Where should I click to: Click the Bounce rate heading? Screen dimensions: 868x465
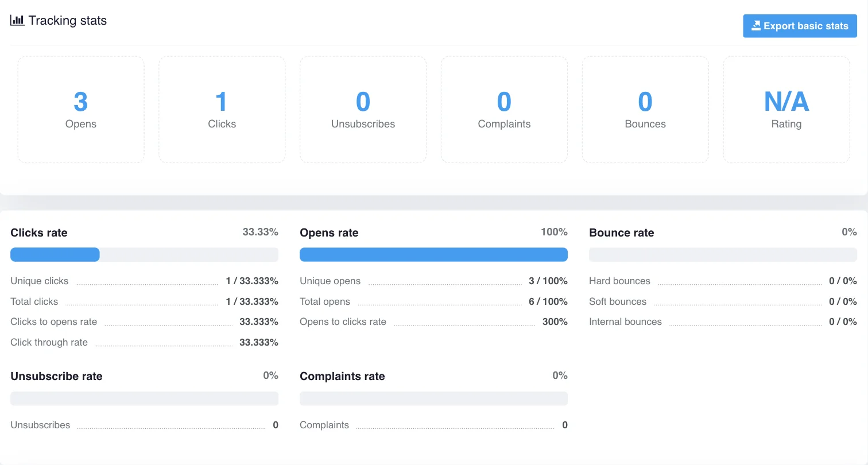[622, 232]
